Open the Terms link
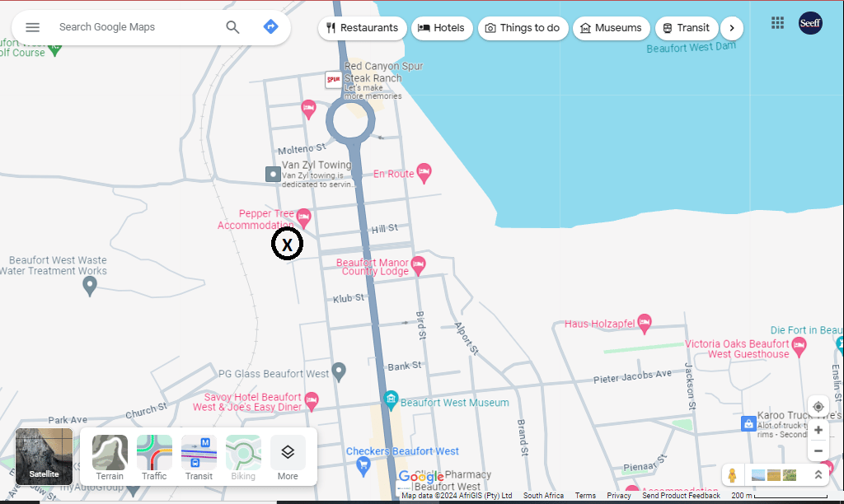 point(585,496)
